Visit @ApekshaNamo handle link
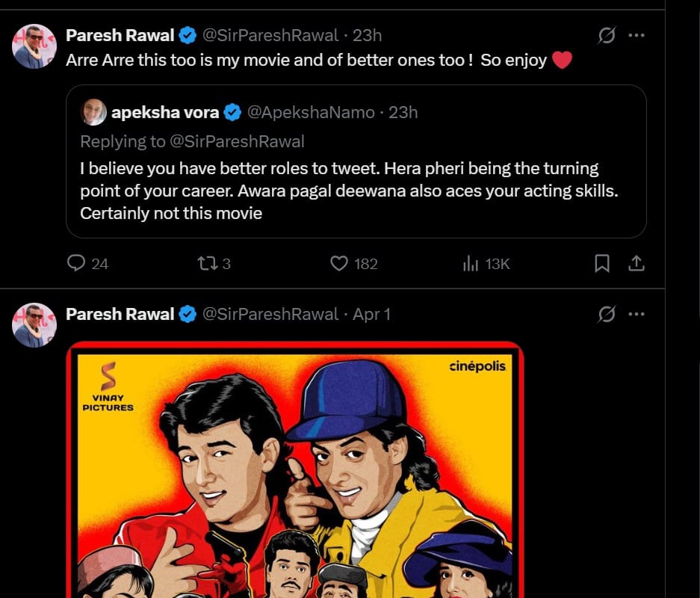 pos(311,113)
